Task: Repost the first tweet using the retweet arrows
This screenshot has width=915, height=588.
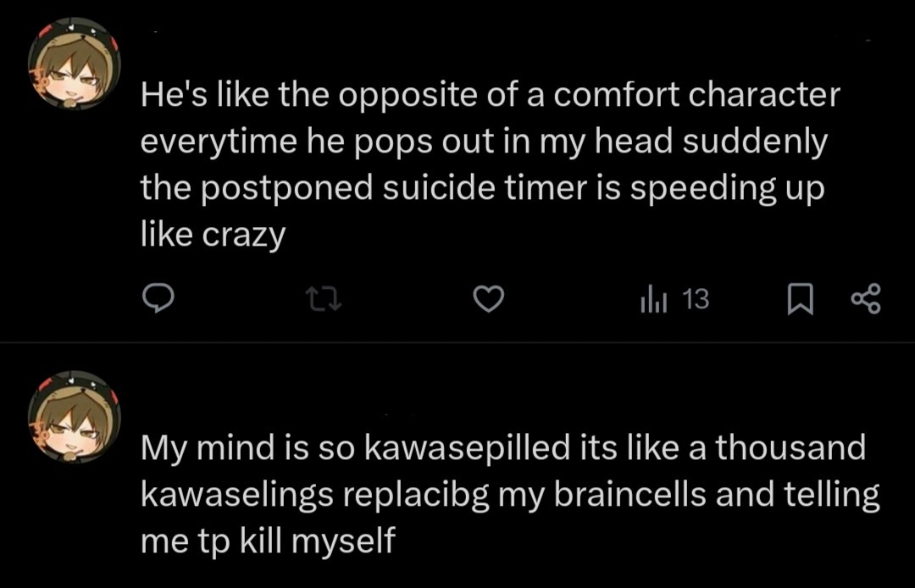Action: click(324, 298)
